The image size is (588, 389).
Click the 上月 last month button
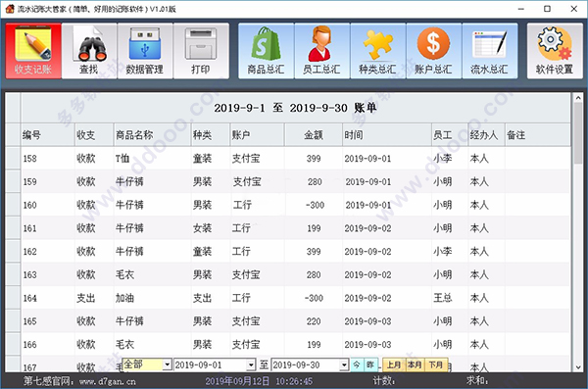point(394,365)
